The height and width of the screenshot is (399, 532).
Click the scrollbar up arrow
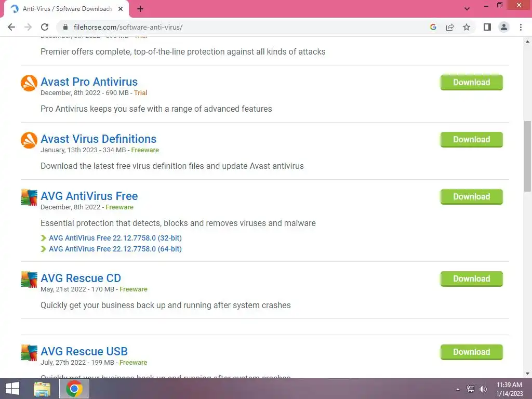click(x=527, y=42)
